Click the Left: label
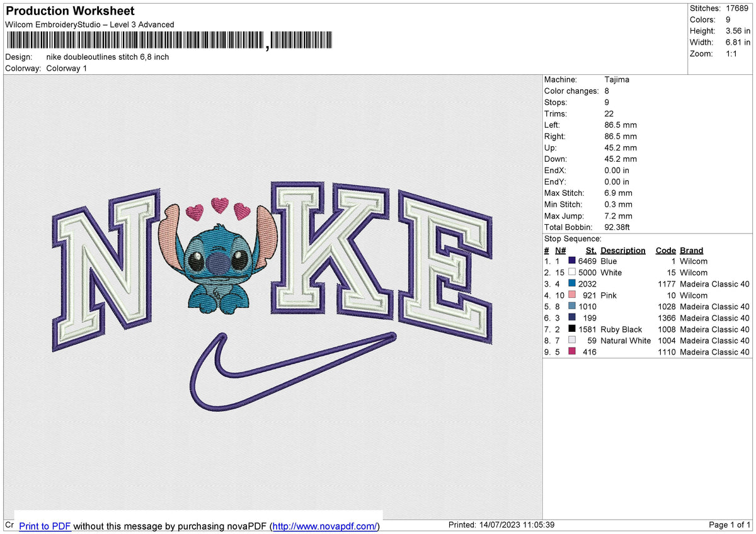 point(552,125)
